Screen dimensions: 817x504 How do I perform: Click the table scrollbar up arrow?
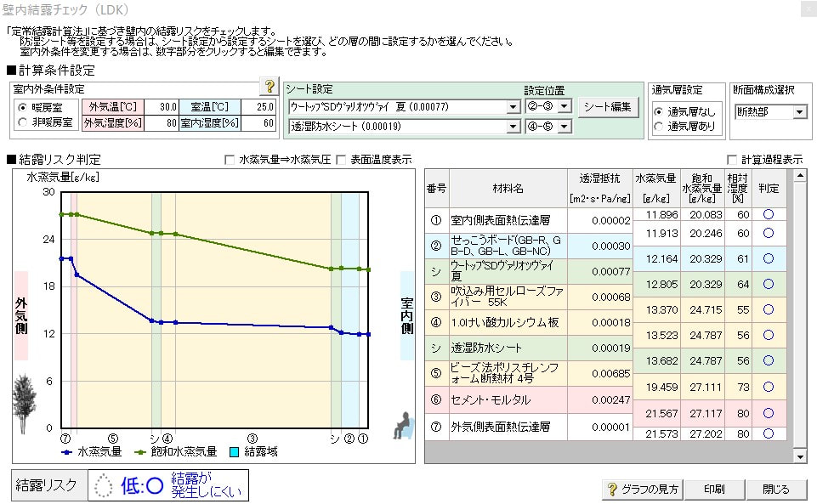pos(800,175)
